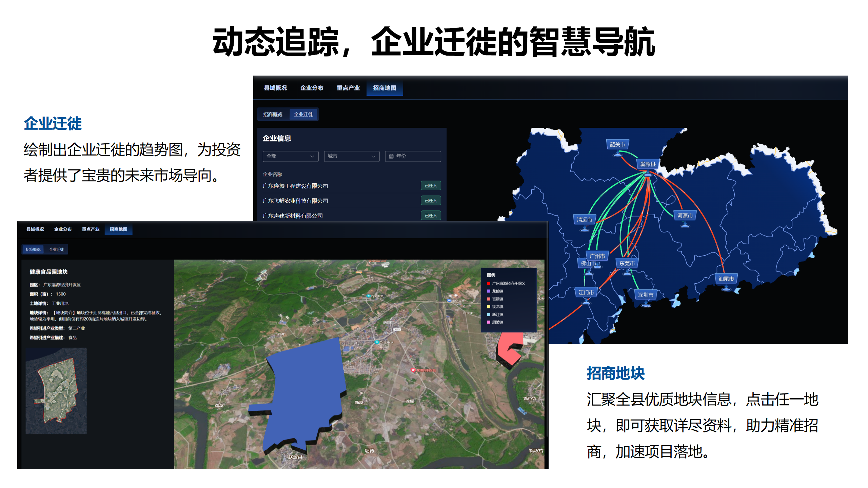Click the red 广东翁源经济开发区 color swatch
The height and width of the screenshot is (488, 868).
(x=489, y=283)
